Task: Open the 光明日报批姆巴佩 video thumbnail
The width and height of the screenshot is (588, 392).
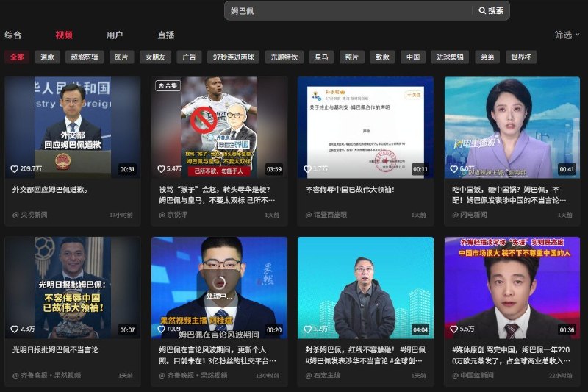Action: coord(72,288)
